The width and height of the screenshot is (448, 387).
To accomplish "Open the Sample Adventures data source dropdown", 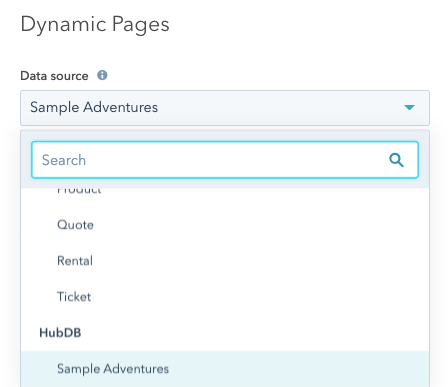I will 225,108.
